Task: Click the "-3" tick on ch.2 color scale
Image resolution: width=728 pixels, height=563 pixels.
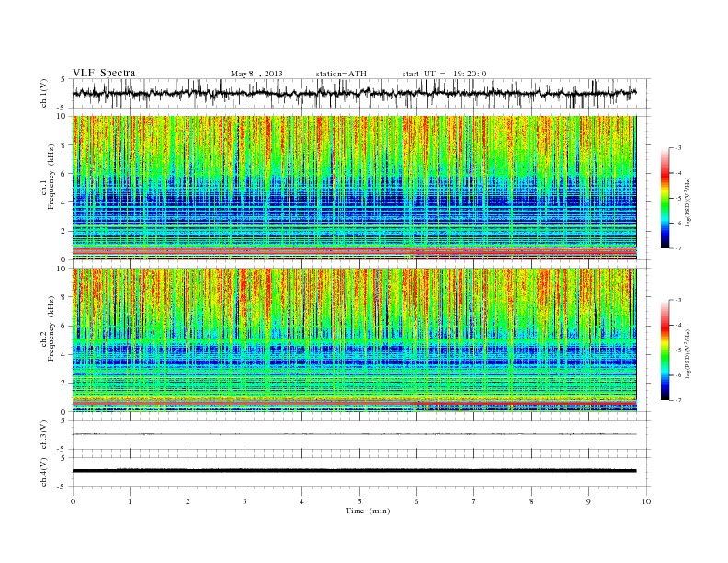Action: pos(677,301)
